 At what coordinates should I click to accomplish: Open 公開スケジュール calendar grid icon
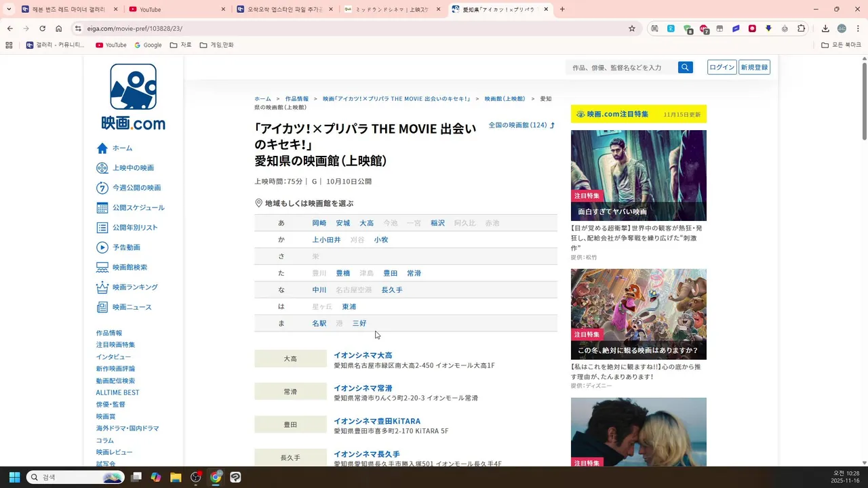pyautogui.click(x=102, y=207)
